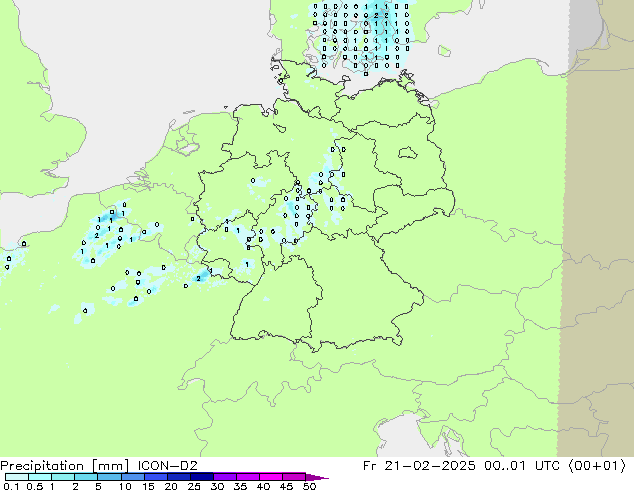
Task: Click the 'ICON-D2' model label
Action: click(x=167, y=466)
